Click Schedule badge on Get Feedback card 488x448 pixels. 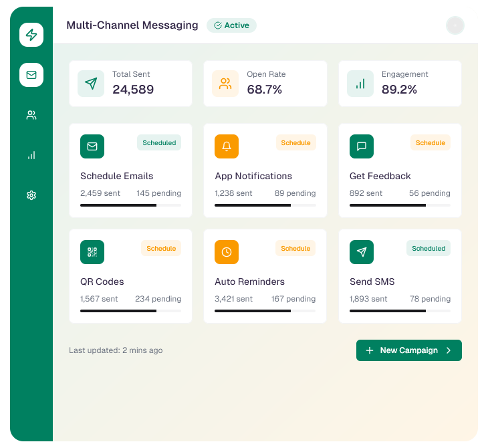431,142
